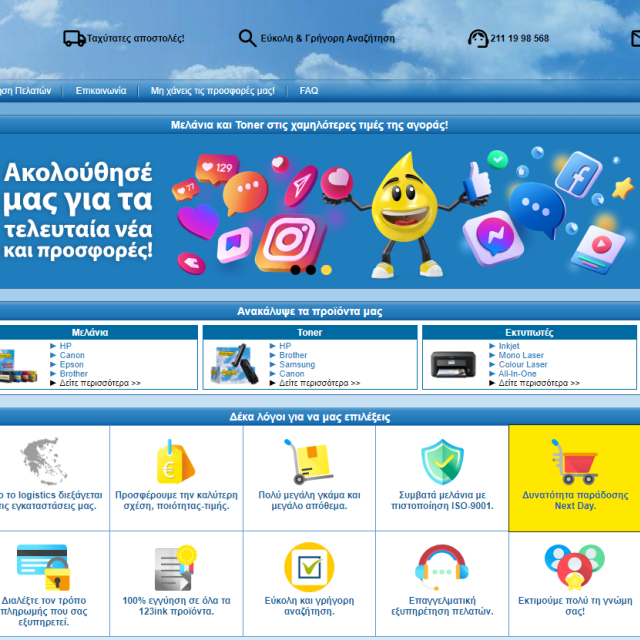The width and height of the screenshot is (640, 640).
Task: Click the red shopping cart icon
Action: coord(575,462)
